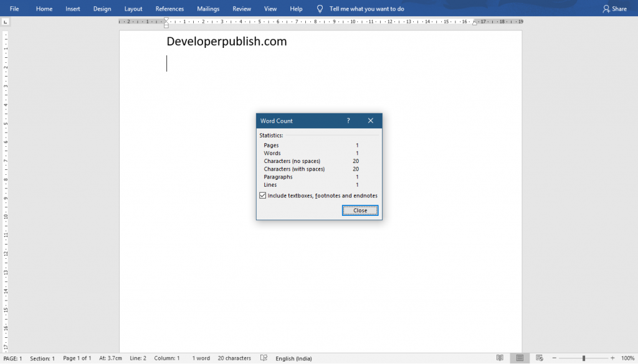Select the Print Layout view icon
Viewport: 638px width, 364px height.
[x=520, y=358]
